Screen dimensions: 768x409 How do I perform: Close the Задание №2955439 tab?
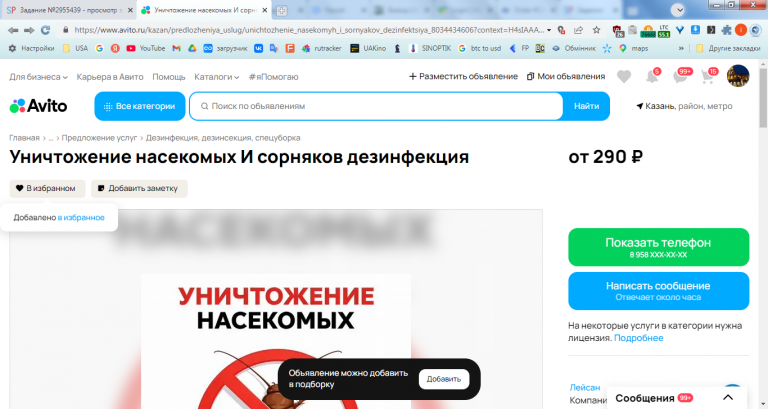pos(130,10)
